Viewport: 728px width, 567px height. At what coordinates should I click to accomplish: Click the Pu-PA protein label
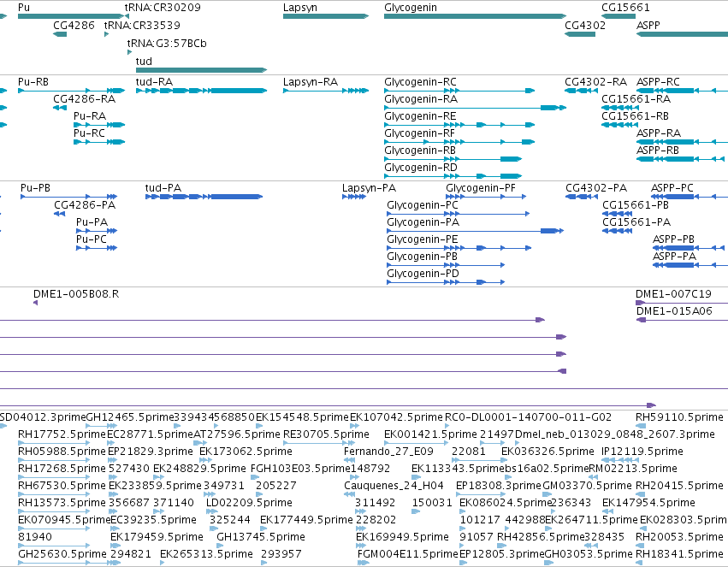pyautogui.click(x=92, y=222)
